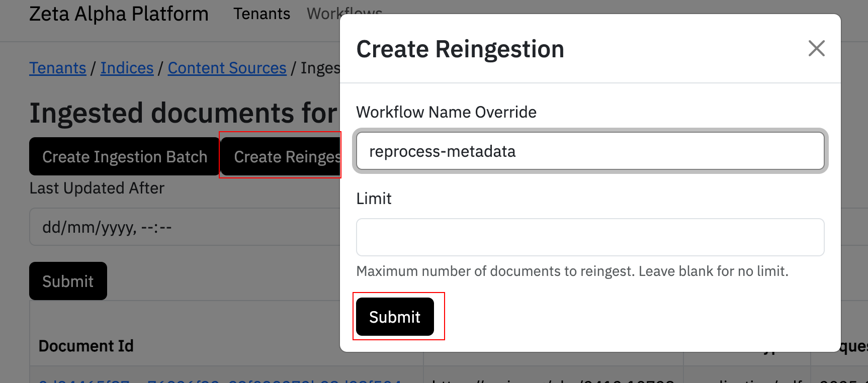
Task: Follow the Tenants breadcrumb link
Action: click(x=58, y=68)
